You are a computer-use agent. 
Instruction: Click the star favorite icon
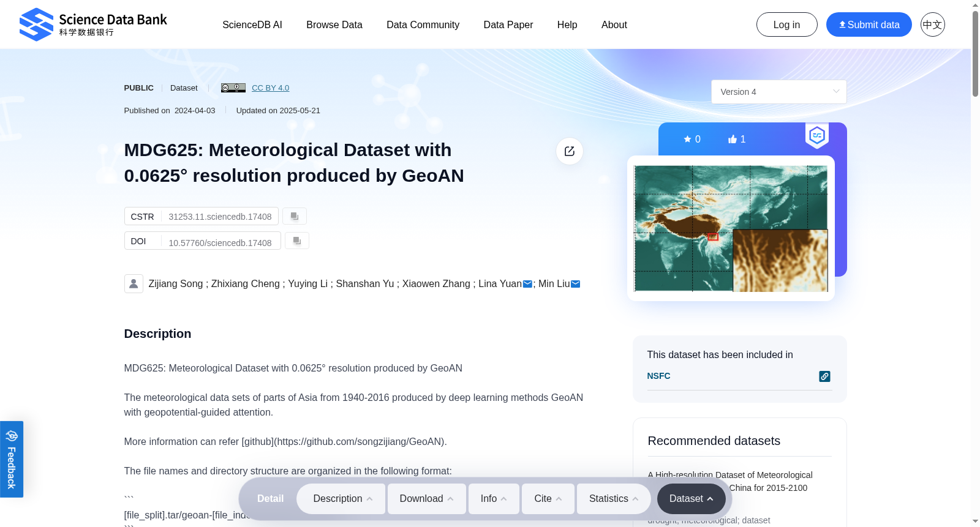tap(687, 139)
